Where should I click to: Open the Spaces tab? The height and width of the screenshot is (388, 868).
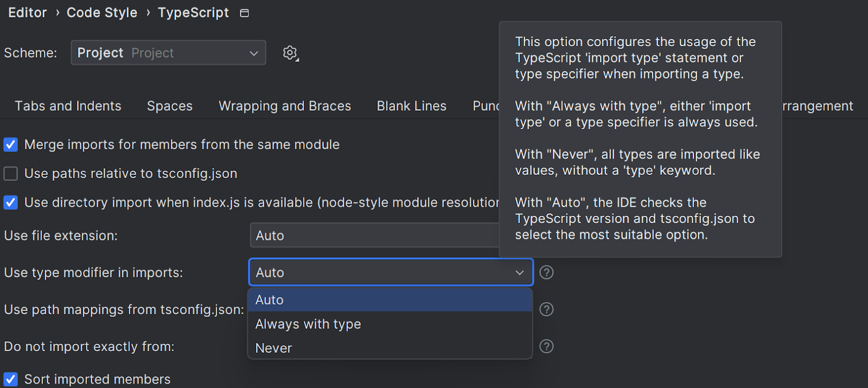[169, 106]
